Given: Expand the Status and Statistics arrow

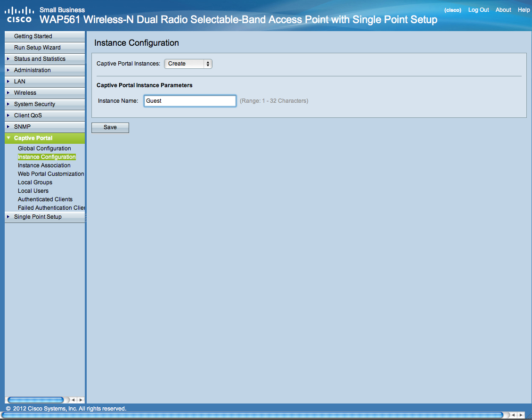Looking at the screenshot, I should pyautogui.click(x=8, y=59).
